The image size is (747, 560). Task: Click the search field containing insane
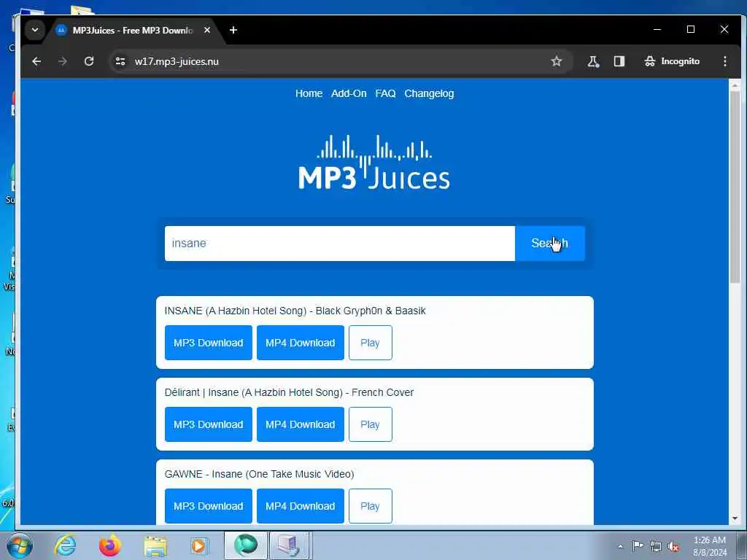pyautogui.click(x=340, y=244)
